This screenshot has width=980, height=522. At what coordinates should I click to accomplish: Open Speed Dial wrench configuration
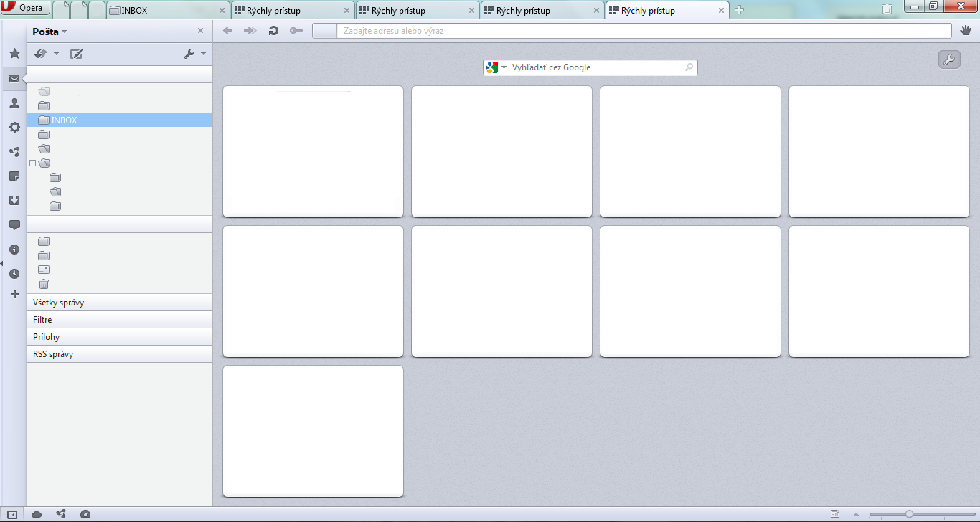[949, 60]
